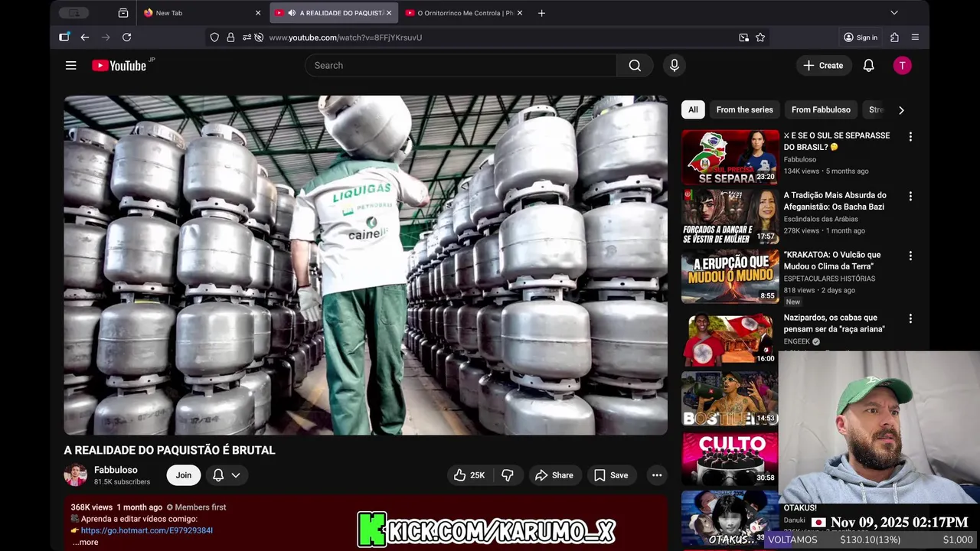Bookmark this page with the star
Image resolution: width=980 pixels, height=551 pixels.
[760, 37]
